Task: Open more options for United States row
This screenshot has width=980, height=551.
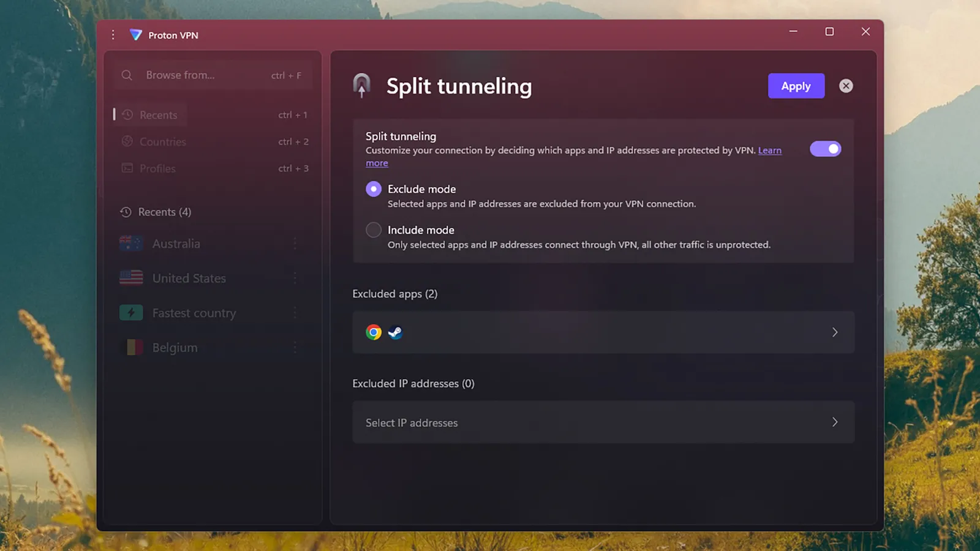Action: [295, 278]
